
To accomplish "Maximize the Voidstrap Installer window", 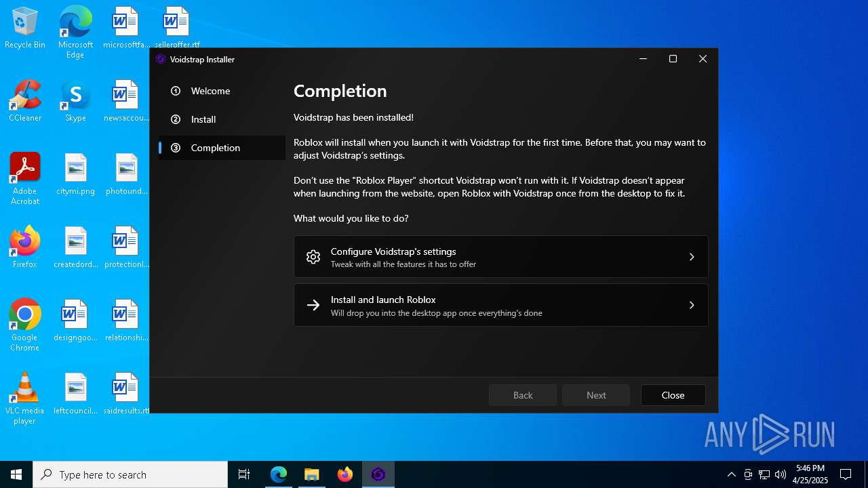I will [x=673, y=59].
